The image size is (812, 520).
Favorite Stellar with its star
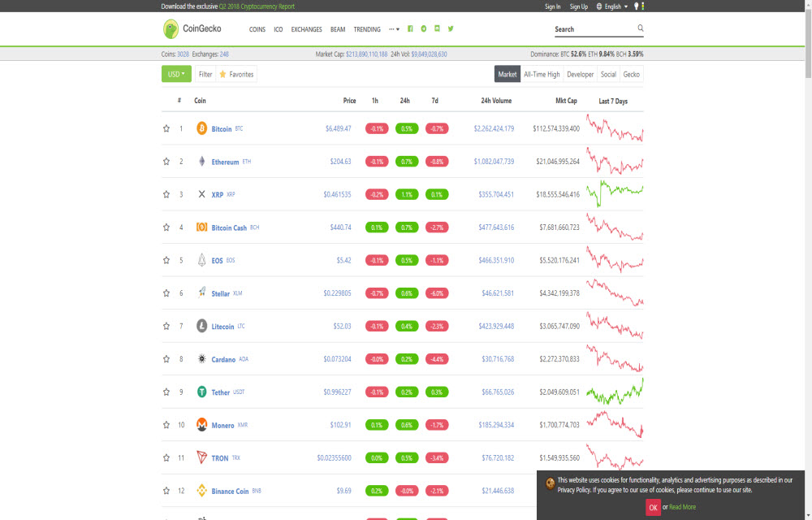tap(166, 292)
